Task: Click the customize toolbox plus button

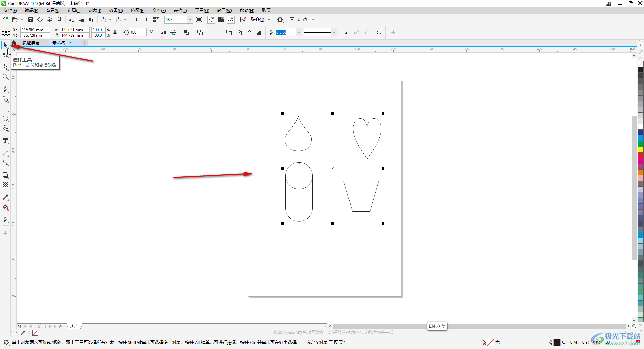Action: [5, 233]
